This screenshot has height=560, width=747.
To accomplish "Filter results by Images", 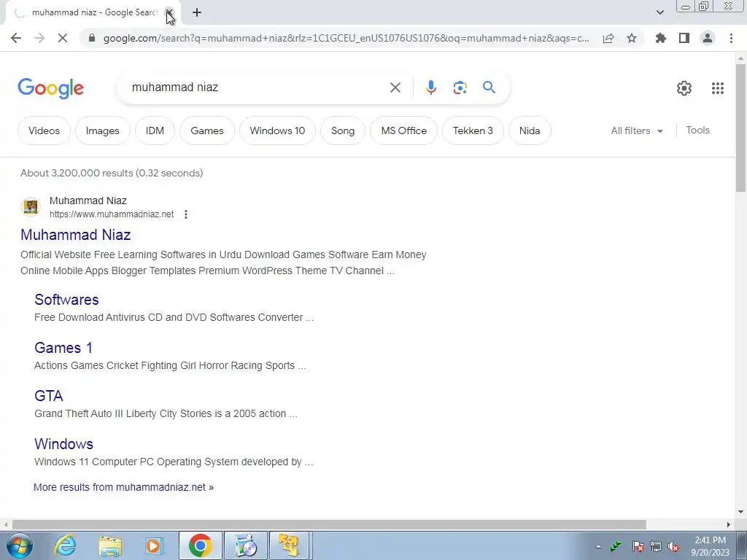I will (102, 131).
